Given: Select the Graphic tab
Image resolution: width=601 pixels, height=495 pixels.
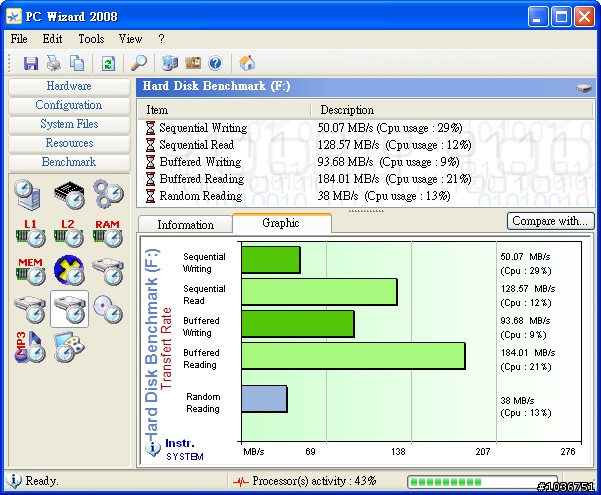Looking at the screenshot, I should tap(281, 223).
